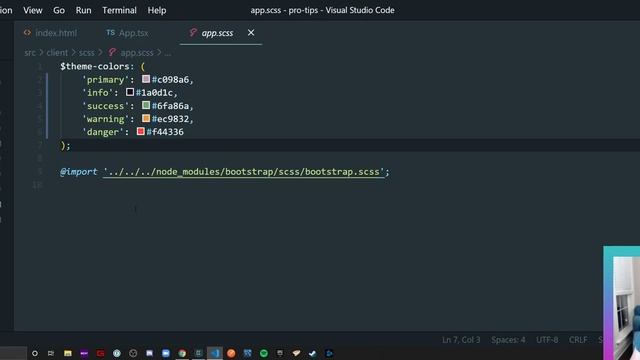Click the 'danger' key in the map
640x360 pixels.
[x=102, y=132]
